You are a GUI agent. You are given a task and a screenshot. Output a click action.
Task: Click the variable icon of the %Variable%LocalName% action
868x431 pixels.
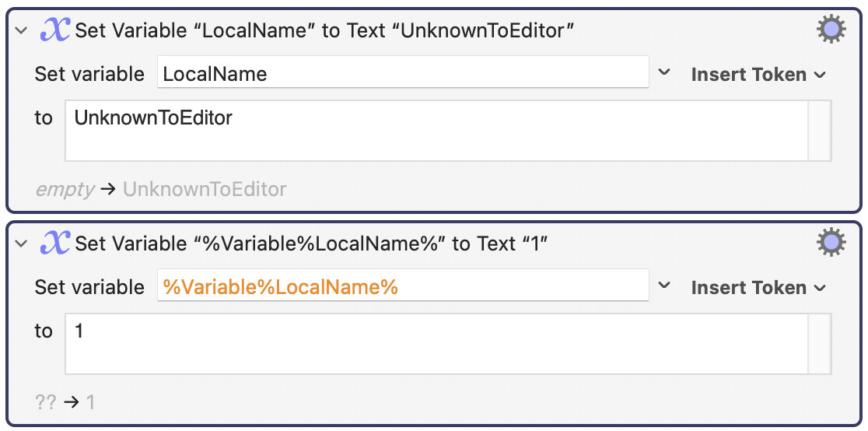tap(54, 244)
